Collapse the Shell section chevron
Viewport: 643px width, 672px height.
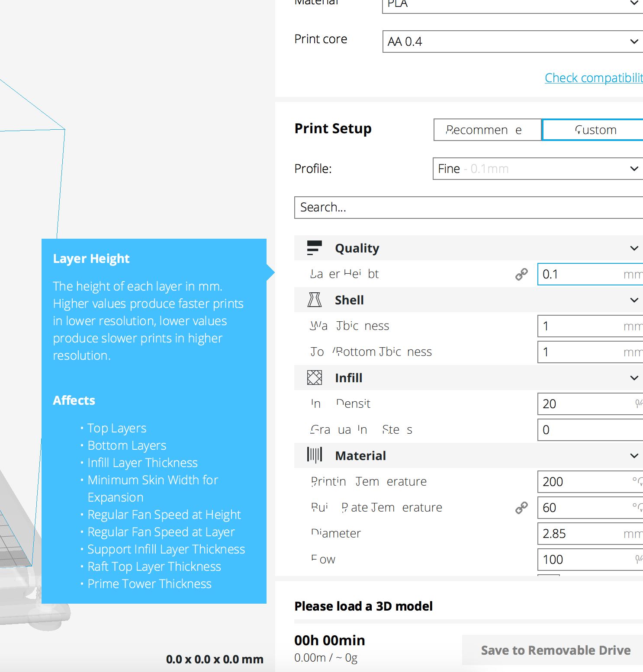tap(634, 300)
